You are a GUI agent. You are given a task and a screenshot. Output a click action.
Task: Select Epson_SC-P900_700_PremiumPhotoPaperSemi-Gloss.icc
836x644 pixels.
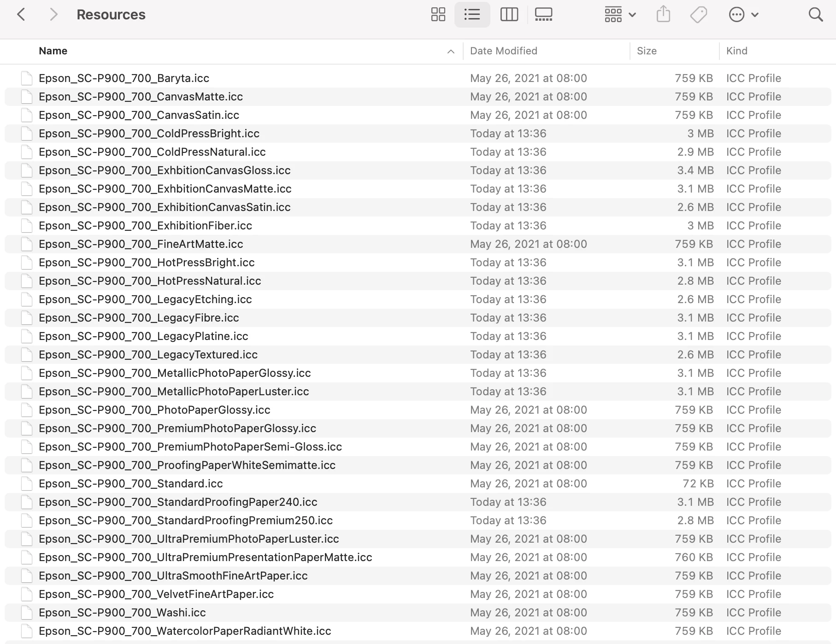point(418,447)
